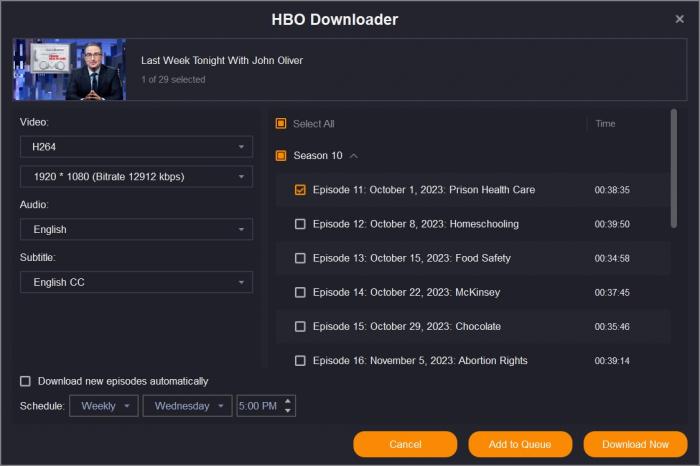
Task: Open the English audio dropdown
Action: point(136,229)
